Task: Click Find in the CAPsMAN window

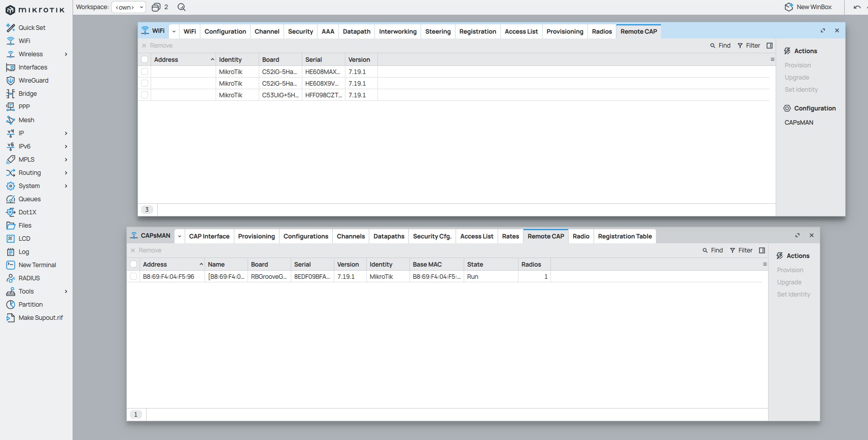Action: 713,250
